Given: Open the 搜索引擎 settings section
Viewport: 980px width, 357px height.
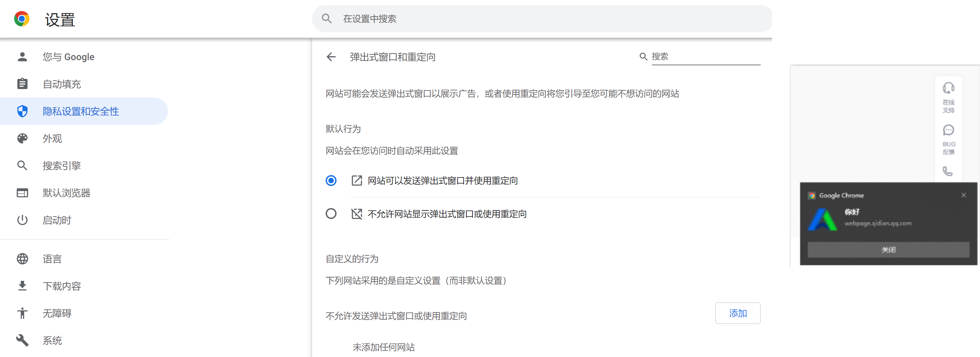Looking at the screenshot, I should click(62, 166).
